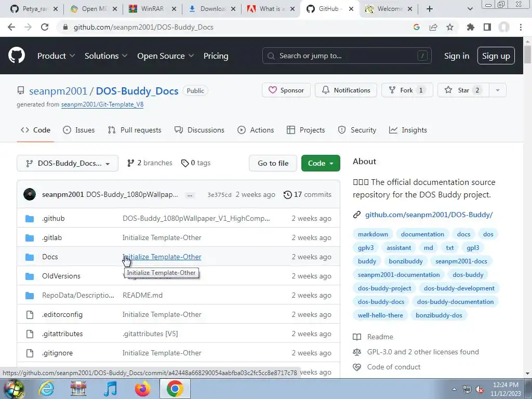The image size is (532, 399).
Task: Open the Docs folder
Action: [x=50, y=257]
